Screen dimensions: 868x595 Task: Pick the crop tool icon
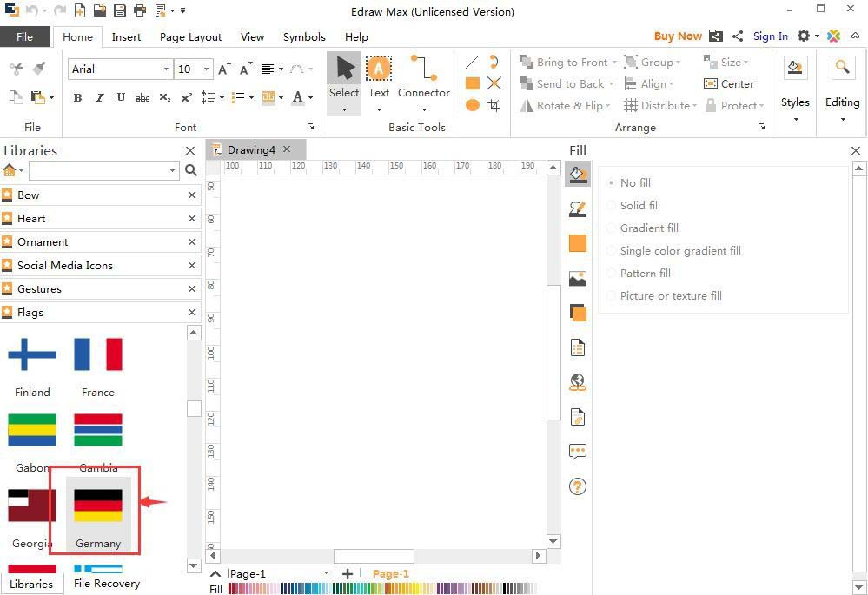coord(494,105)
